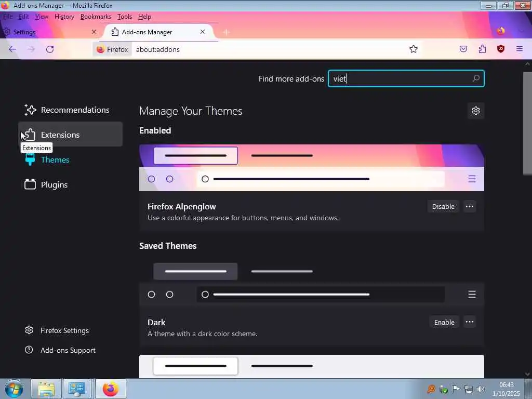The width and height of the screenshot is (532, 399).
Task: Open the File menu
Action: coord(7,17)
